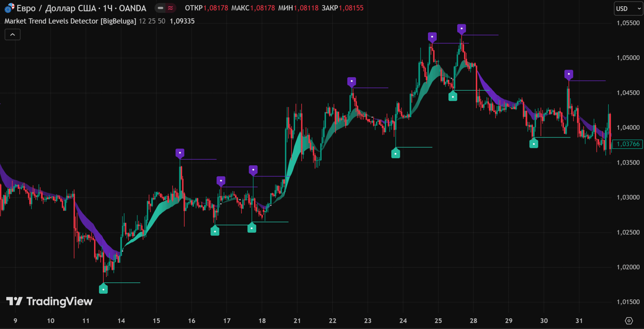Click the rightmost teal marker on the chart

[x=534, y=144]
